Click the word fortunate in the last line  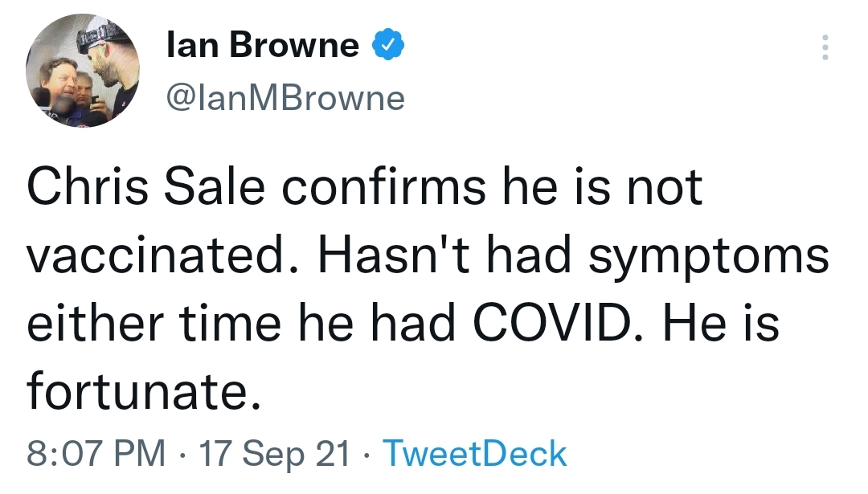pos(143,391)
